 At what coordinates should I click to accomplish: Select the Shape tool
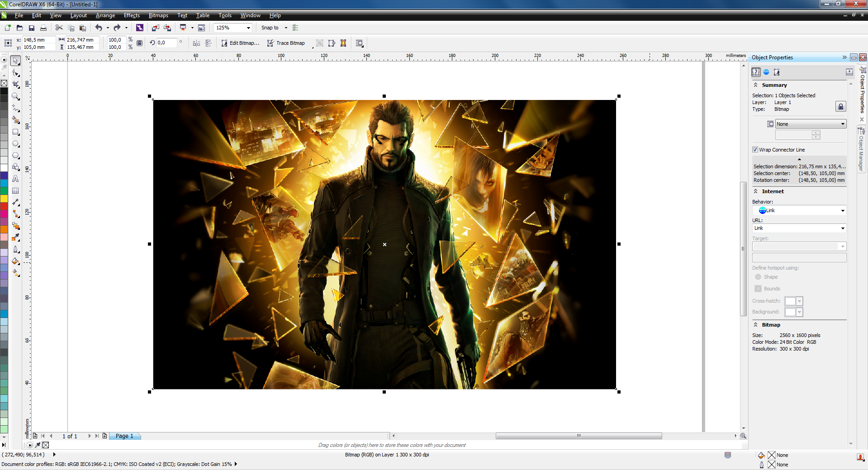click(16, 72)
